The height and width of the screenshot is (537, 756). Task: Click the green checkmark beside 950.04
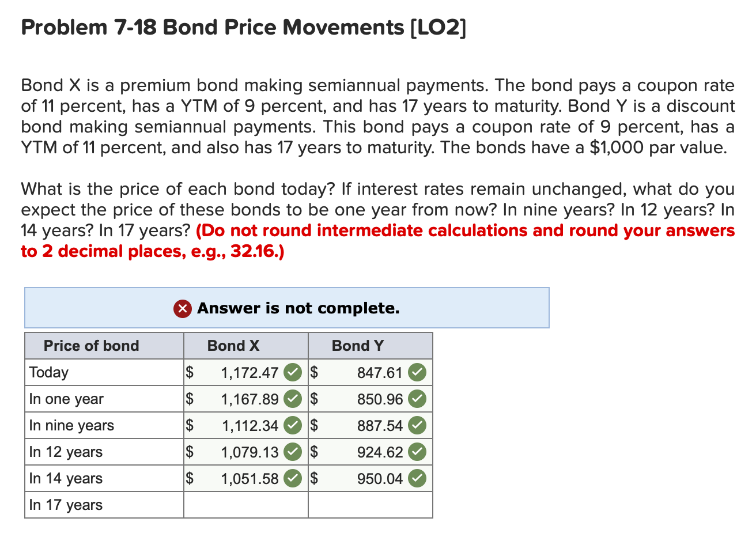coord(418,478)
